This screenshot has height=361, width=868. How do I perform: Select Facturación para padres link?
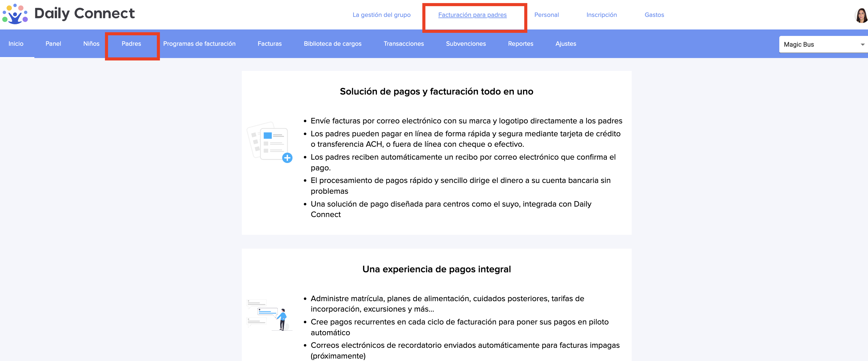tap(472, 15)
